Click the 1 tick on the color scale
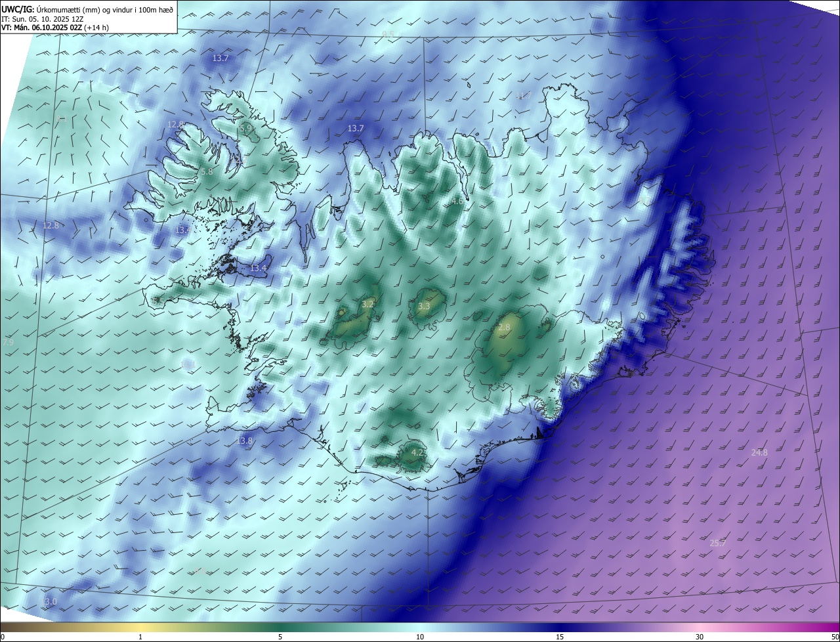840x642 pixels. click(x=141, y=637)
